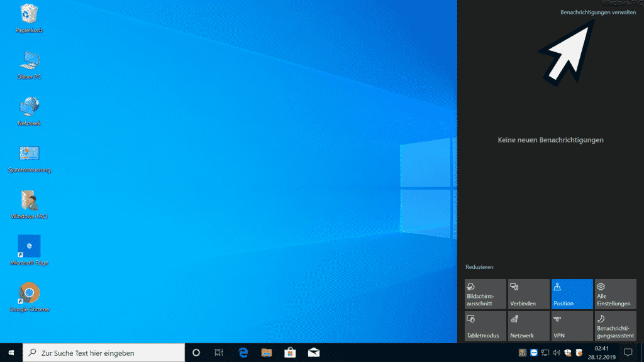The image size is (644, 362).
Task: Click the TeamViewer tray icon
Action: click(x=533, y=353)
